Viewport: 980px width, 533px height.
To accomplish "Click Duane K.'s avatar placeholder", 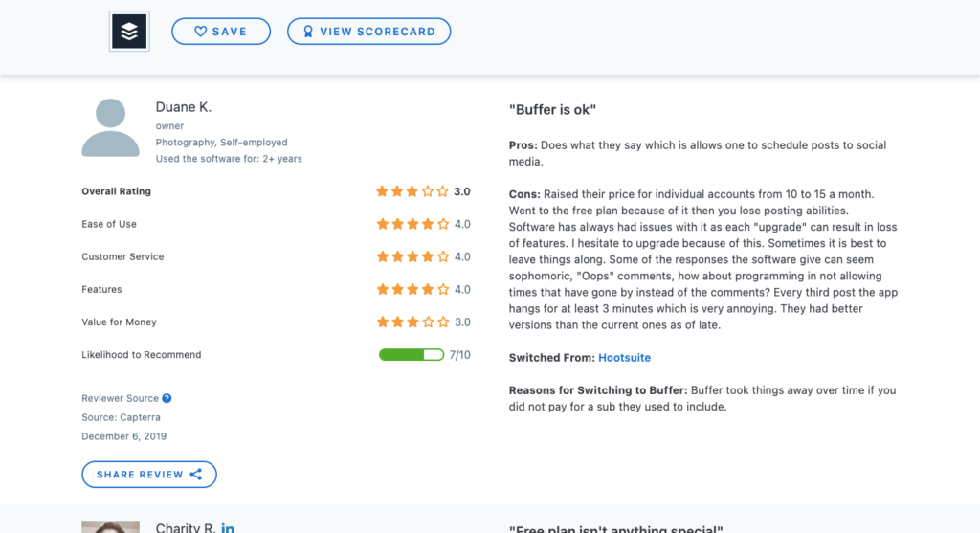I will point(111,127).
